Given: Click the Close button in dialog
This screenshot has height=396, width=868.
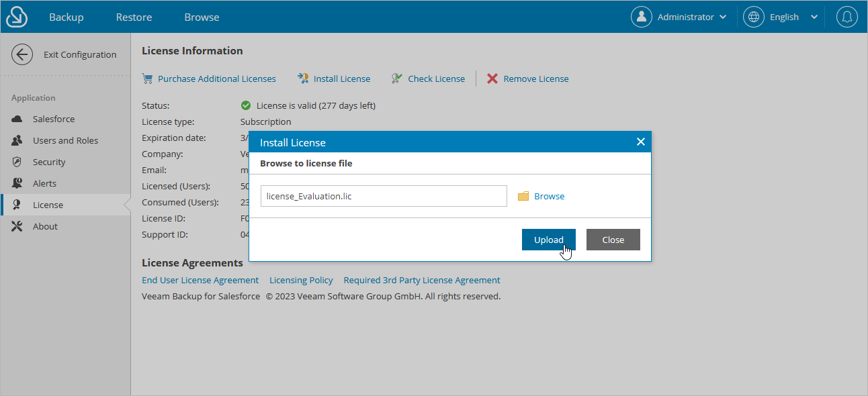Looking at the screenshot, I should (x=613, y=240).
